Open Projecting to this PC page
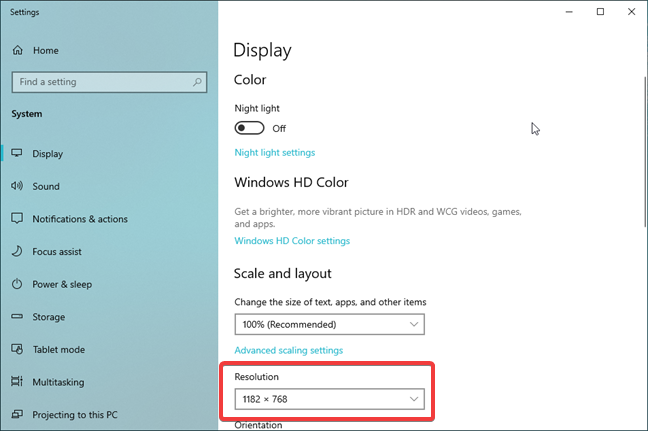The height and width of the screenshot is (431, 648). [75, 414]
